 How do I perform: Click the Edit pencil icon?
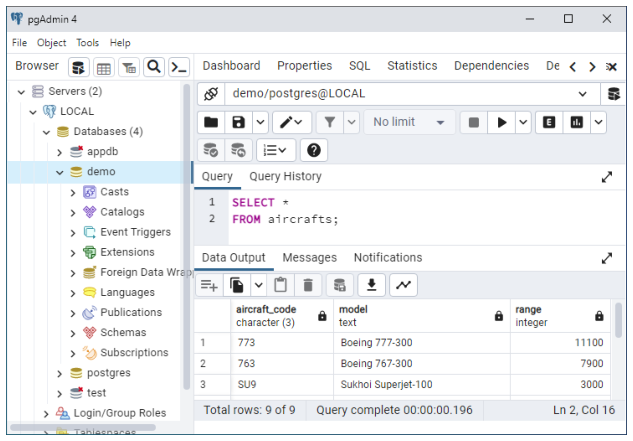(291, 122)
